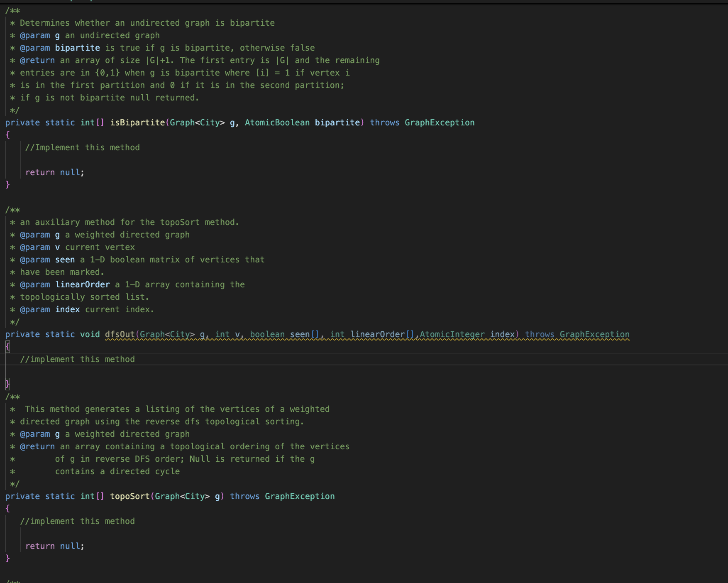Click the AtomicInteger index parameter of dfsOut
This screenshot has height=583, width=728.
[465, 334]
